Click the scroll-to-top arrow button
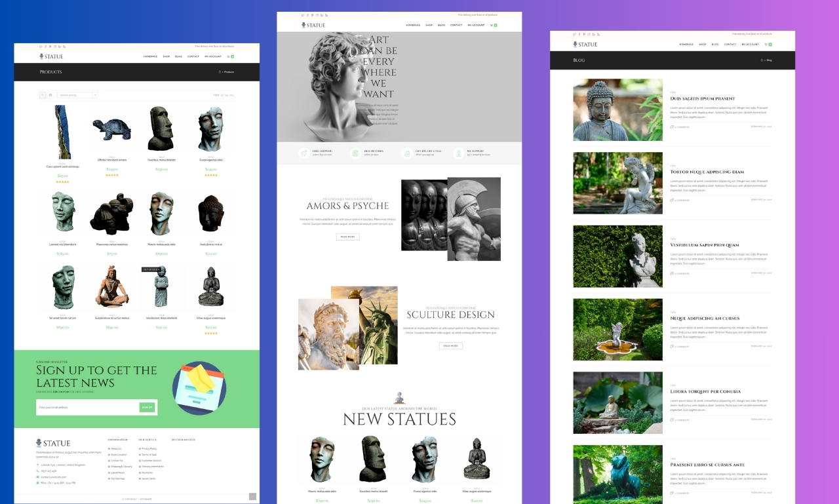 (252, 497)
